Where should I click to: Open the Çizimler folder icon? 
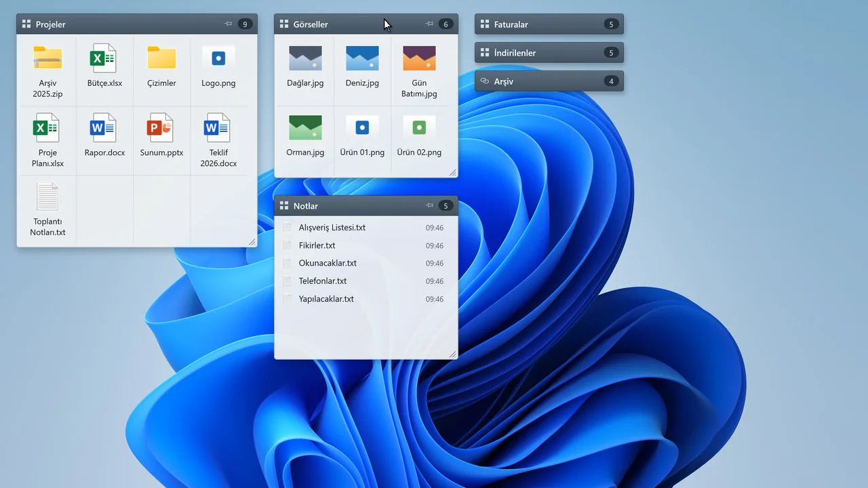[161, 58]
